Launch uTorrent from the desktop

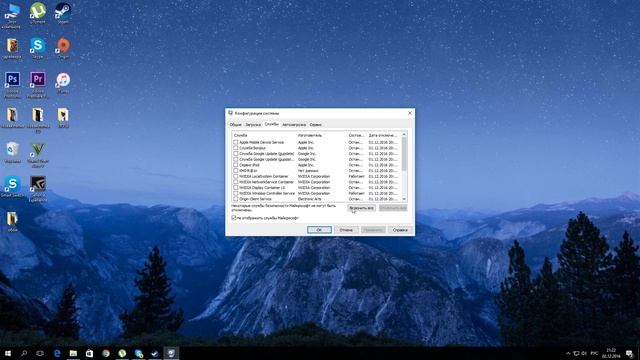click(38, 12)
